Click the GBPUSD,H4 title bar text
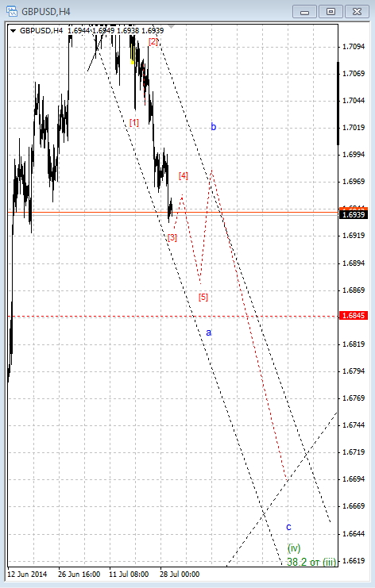This screenshot has width=375, height=588. click(x=46, y=12)
